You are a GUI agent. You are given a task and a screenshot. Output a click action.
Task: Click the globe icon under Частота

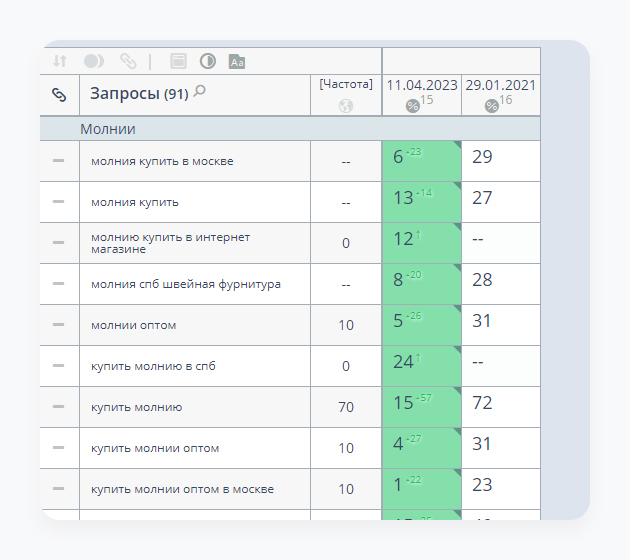point(346,105)
